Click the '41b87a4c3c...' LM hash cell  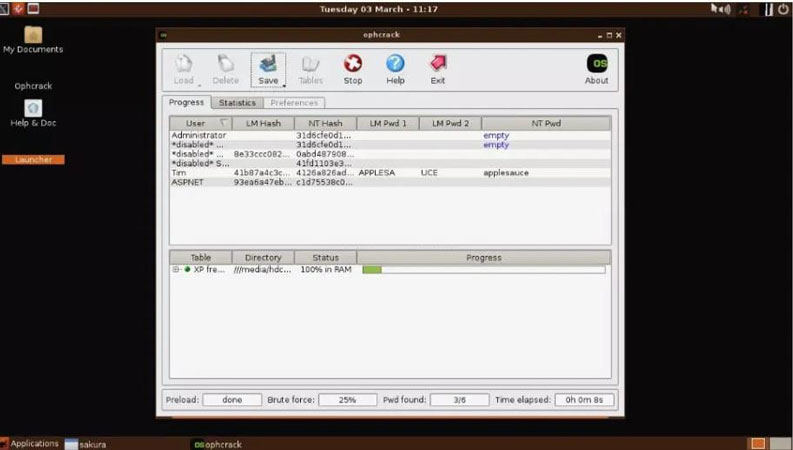click(x=262, y=173)
